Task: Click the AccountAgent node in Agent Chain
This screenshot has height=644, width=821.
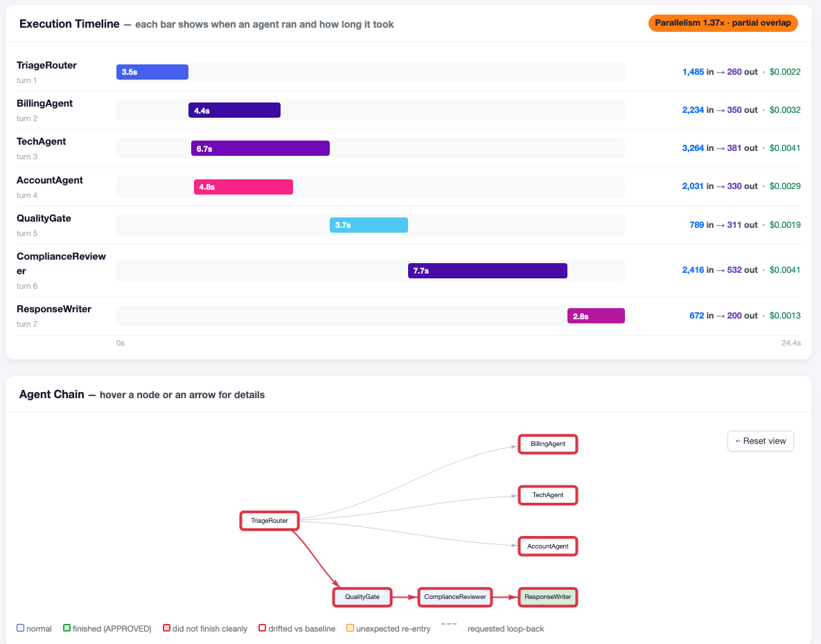Action: point(548,546)
